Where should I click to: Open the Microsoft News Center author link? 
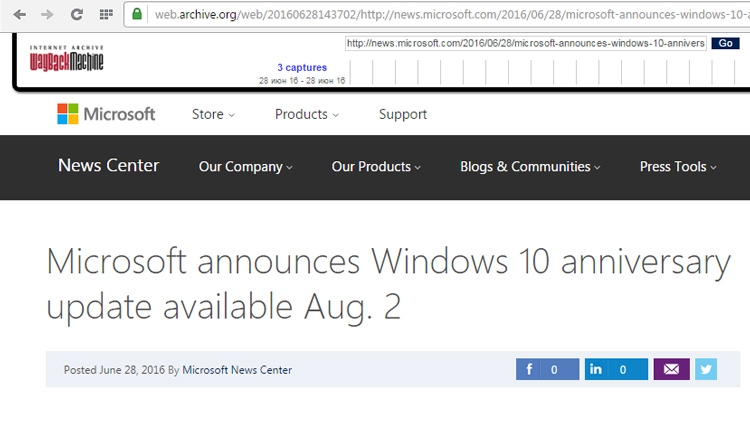tap(237, 370)
